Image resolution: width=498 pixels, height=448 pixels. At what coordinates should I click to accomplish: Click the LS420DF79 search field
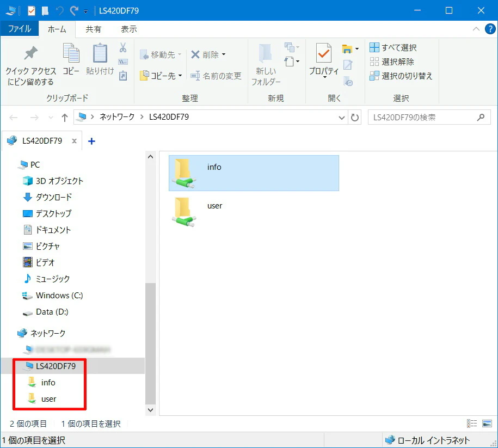click(429, 117)
